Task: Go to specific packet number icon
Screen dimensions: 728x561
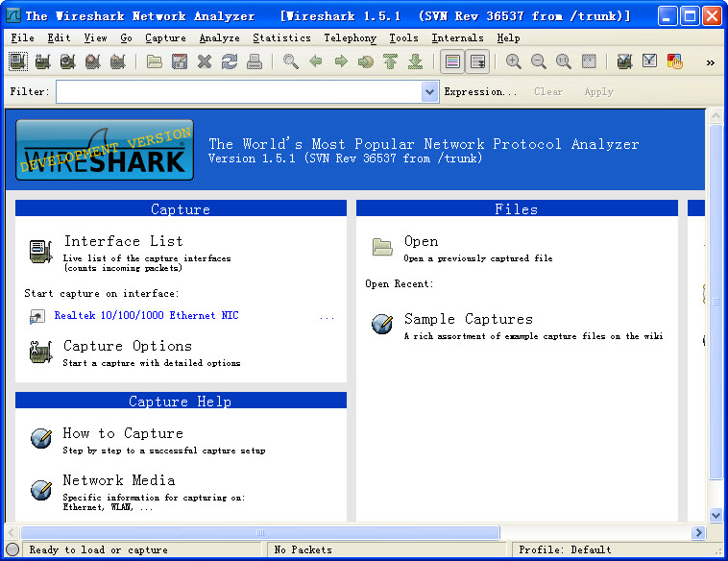Action: [x=366, y=61]
